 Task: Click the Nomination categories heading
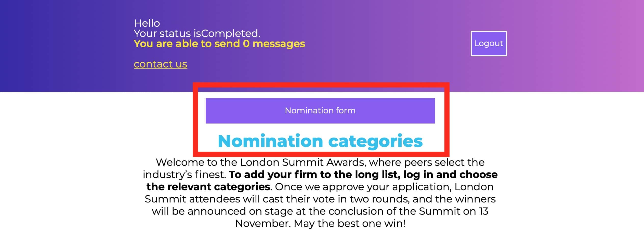point(320,141)
